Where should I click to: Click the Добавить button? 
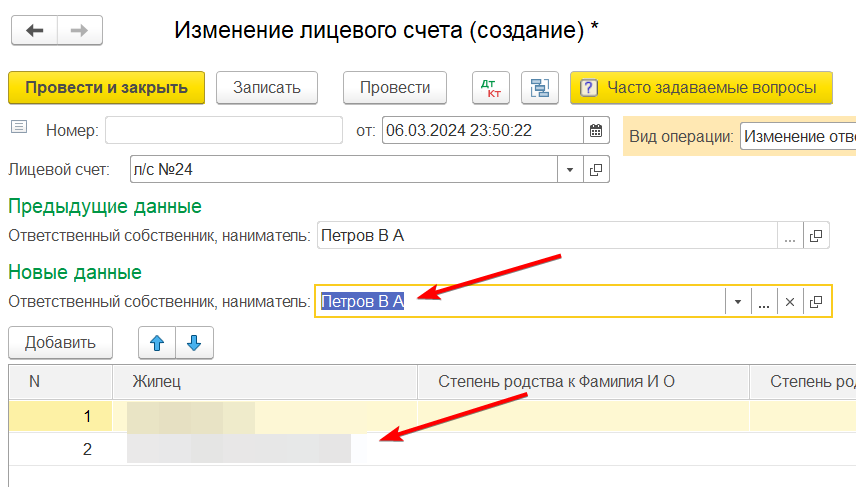(x=61, y=342)
